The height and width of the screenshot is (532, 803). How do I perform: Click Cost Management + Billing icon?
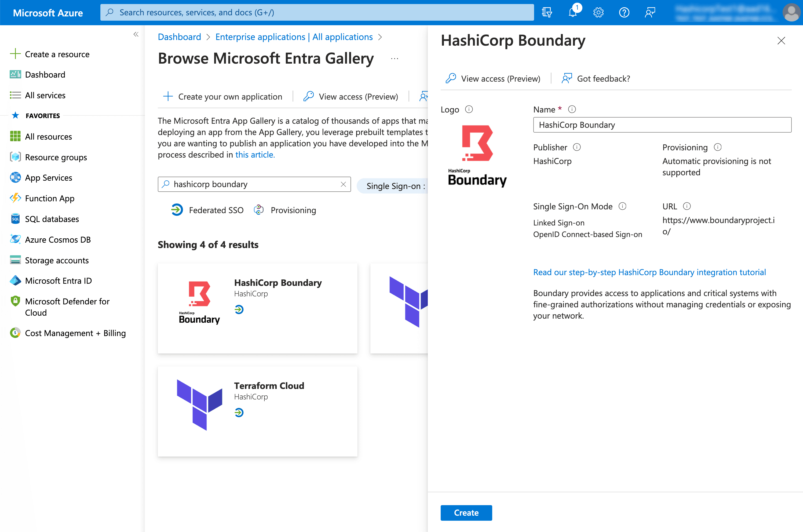click(x=15, y=333)
